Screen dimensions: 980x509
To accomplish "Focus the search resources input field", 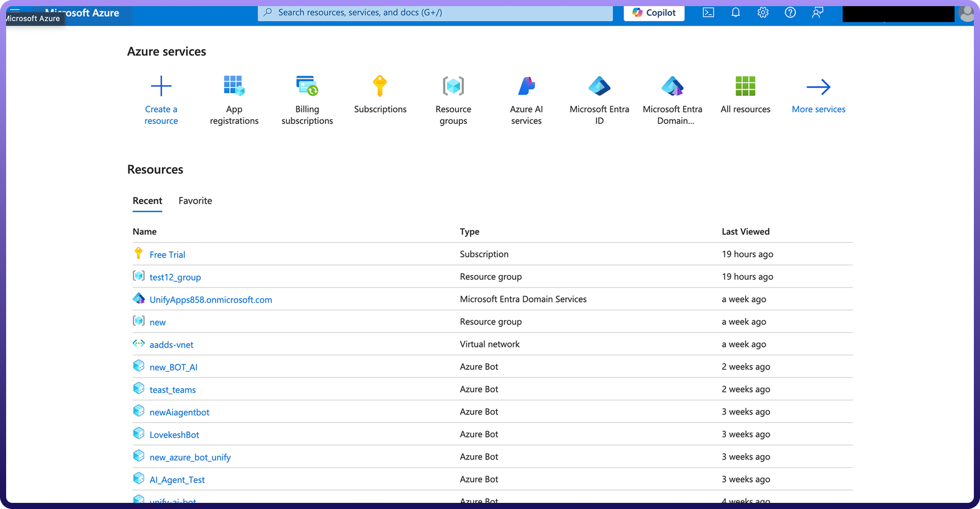I will tap(435, 13).
